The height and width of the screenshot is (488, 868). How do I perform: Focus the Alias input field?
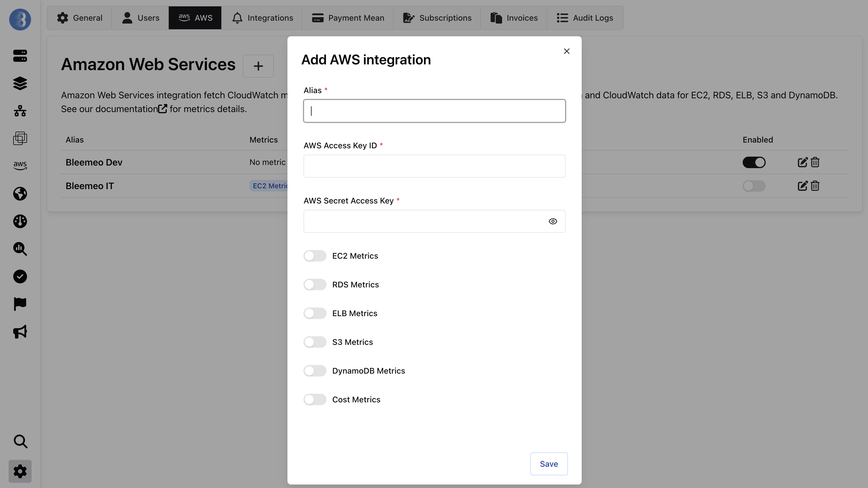click(x=434, y=111)
